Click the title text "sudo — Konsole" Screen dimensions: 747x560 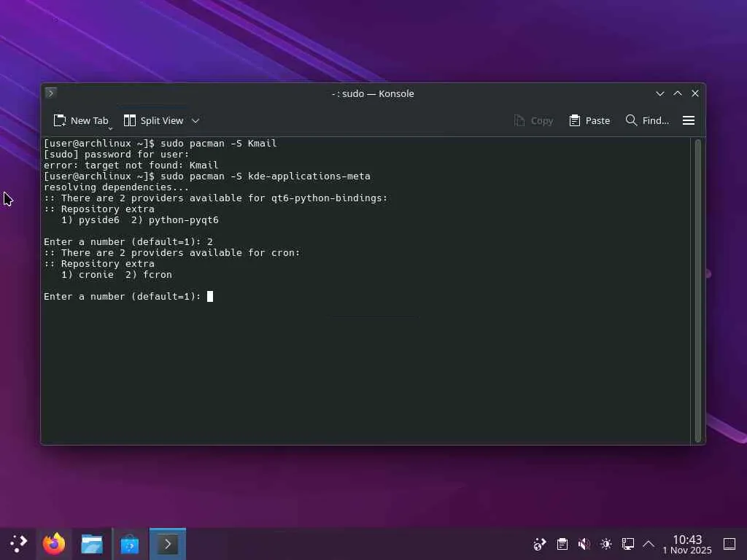point(378,94)
